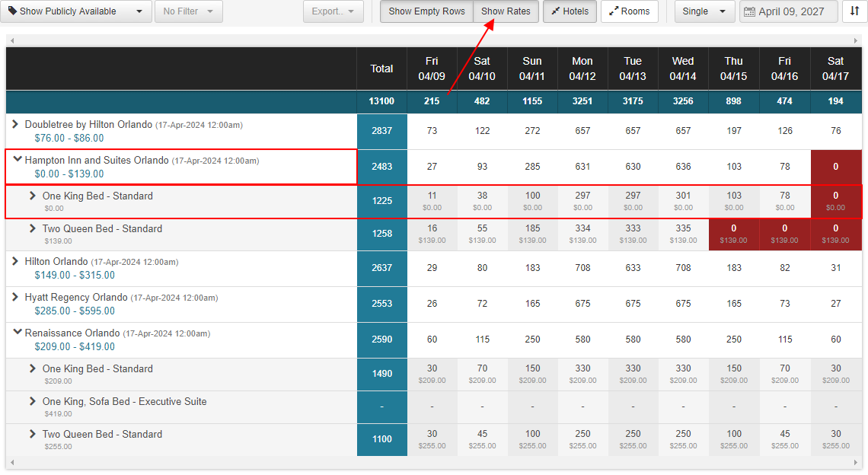868x475 pixels.
Task: Open the April 09, 2027 date picker
Action: (788, 11)
